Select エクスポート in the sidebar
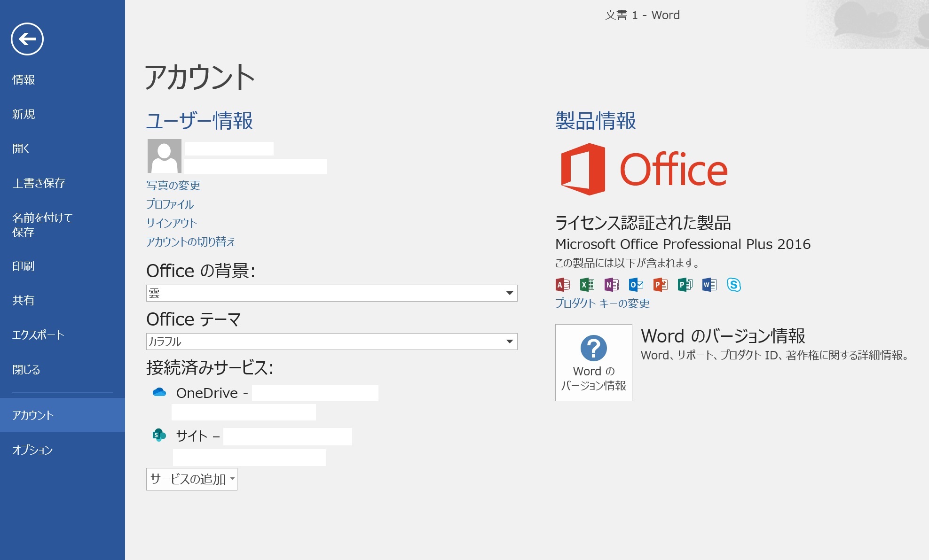This screenshot has height=560, width=929. (38, 335)
